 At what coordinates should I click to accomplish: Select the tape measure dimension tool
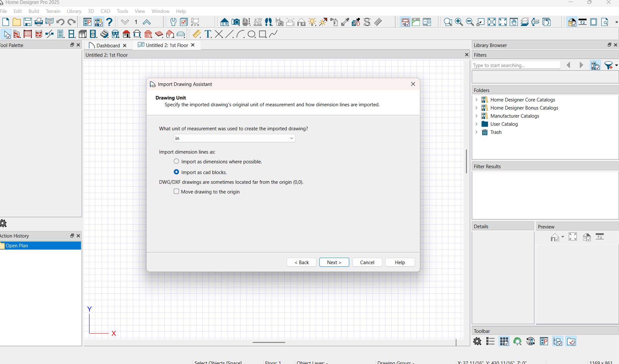point(196,34)
